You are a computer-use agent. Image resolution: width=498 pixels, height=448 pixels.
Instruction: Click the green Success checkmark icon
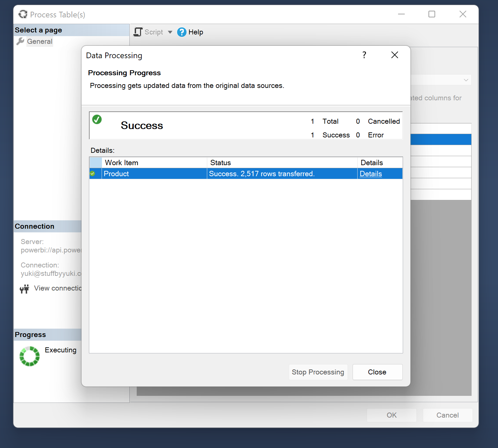click(97, 119)
